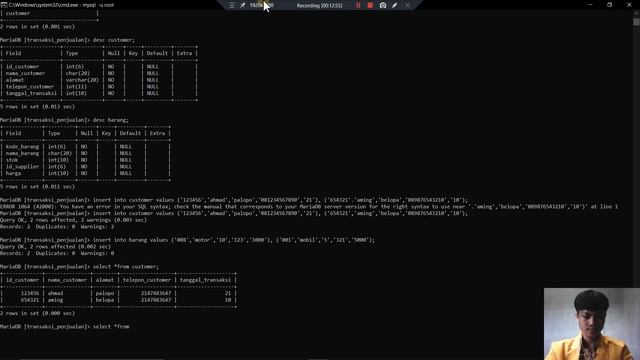Click the cmd.exe window title bar icon

tap(4, 5)
